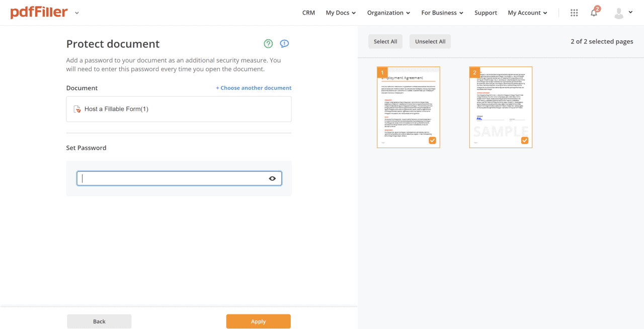644x329 pixels.
Task: Deselect the checkmark on page 1 thumbnail
Action: coord(432,141)
